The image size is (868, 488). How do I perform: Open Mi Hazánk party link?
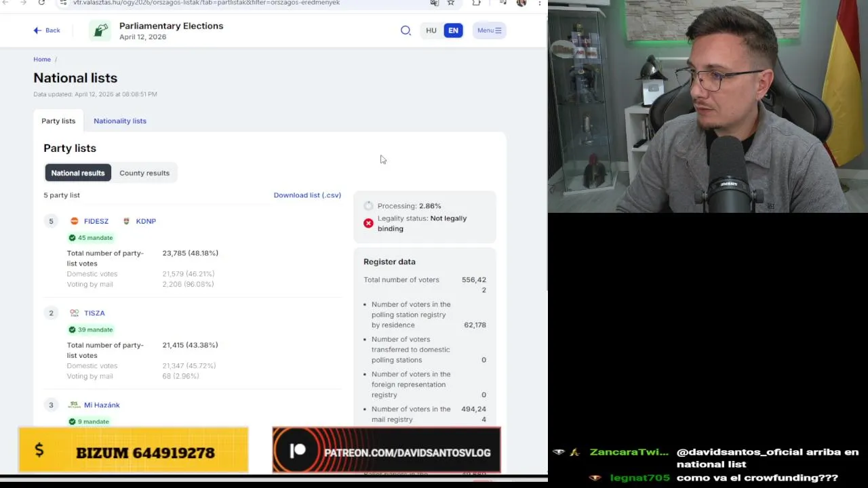[x=102, y=405]
